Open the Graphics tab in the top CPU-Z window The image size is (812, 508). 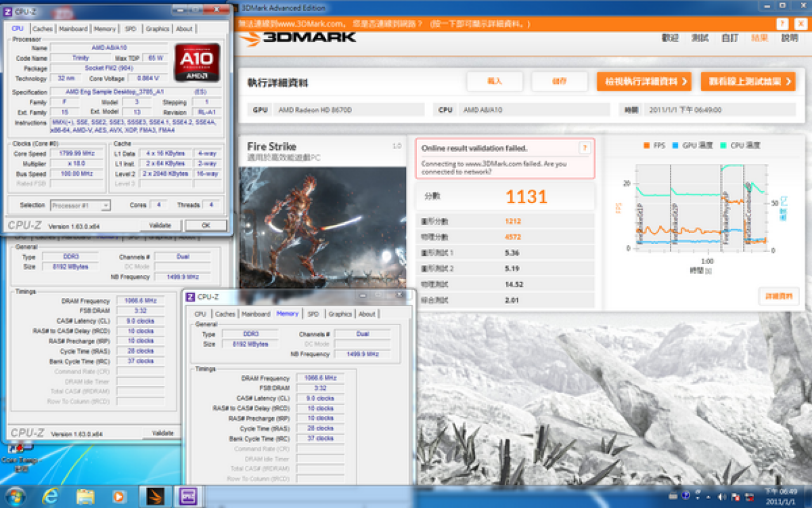coord(157,29)
